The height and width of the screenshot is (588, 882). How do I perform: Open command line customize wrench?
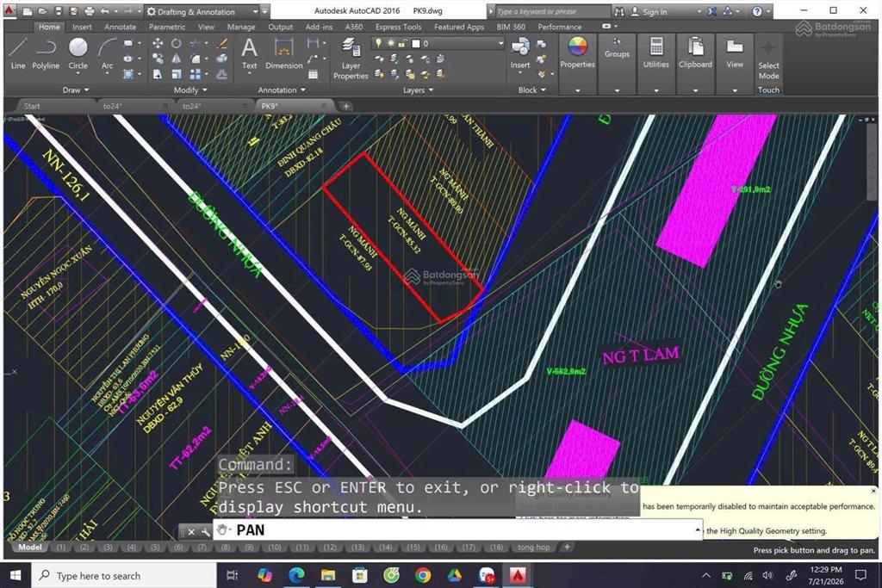coord(205,530)
